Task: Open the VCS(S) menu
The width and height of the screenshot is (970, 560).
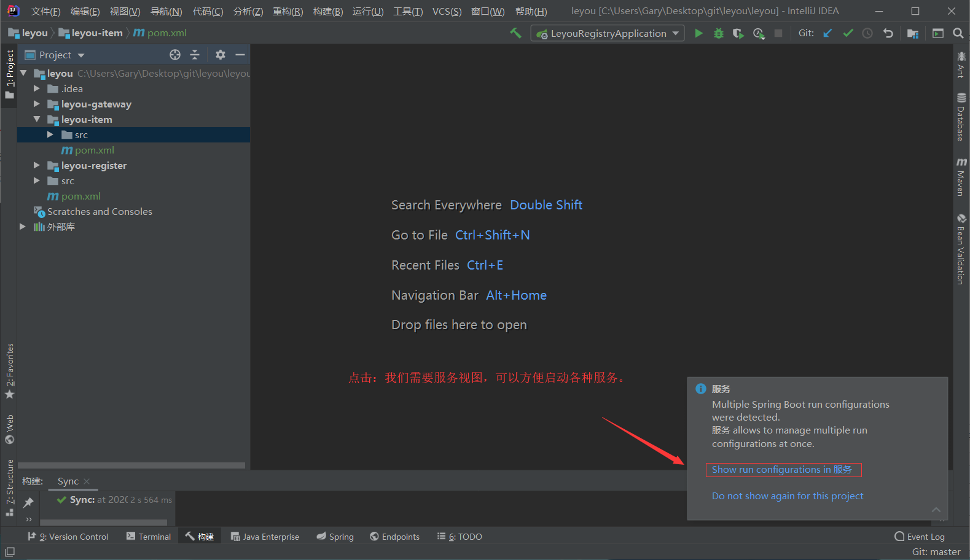Action: point(447,12)
